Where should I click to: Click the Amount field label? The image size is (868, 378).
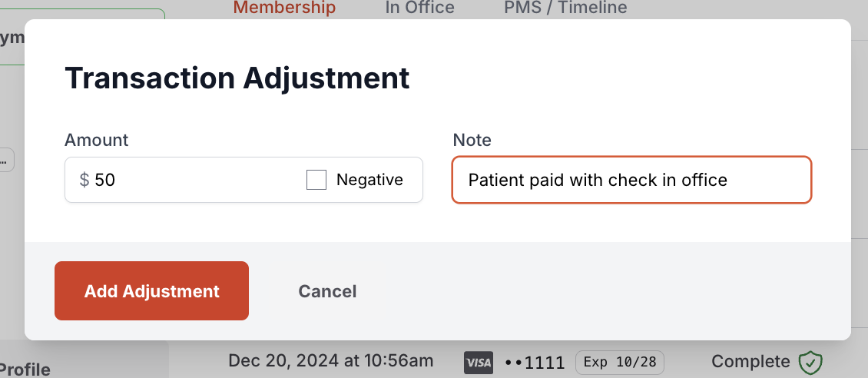tap(97, 140)
